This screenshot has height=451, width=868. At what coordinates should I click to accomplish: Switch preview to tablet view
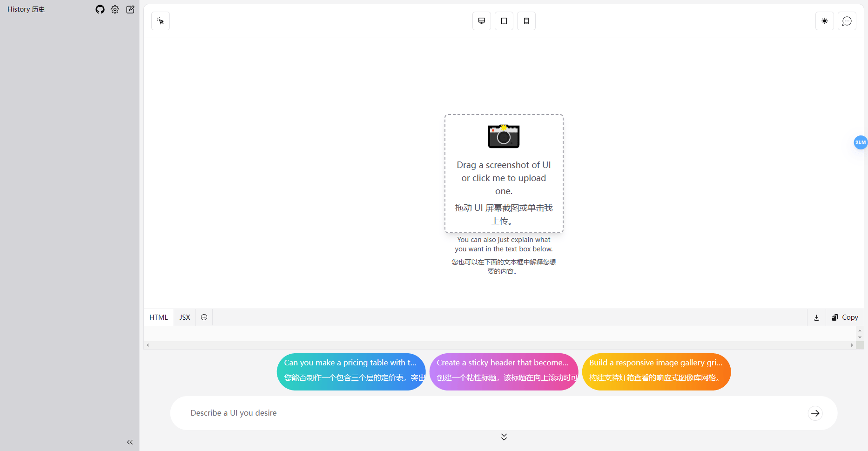click(504, 21)
